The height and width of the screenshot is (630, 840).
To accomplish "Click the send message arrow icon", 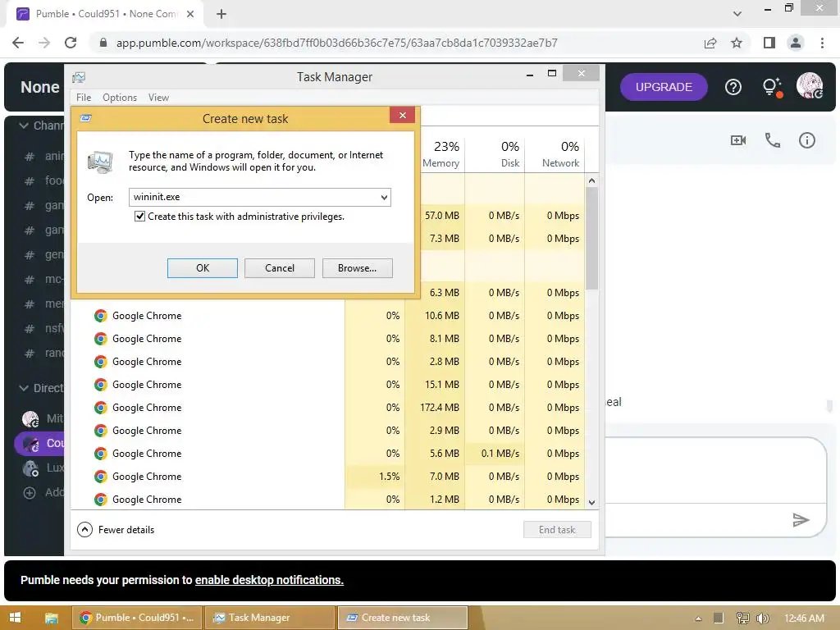I will (x=801, y=519).
